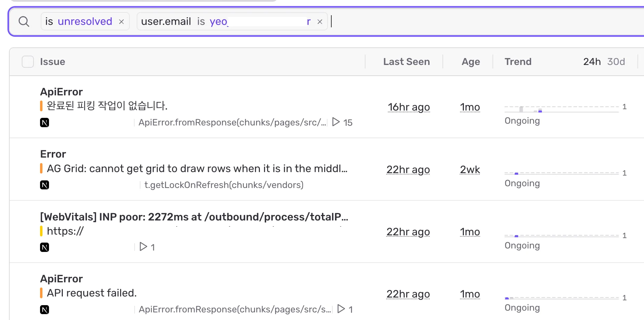
Task: Remove the user.email filter token
Action: click(320, 22)
